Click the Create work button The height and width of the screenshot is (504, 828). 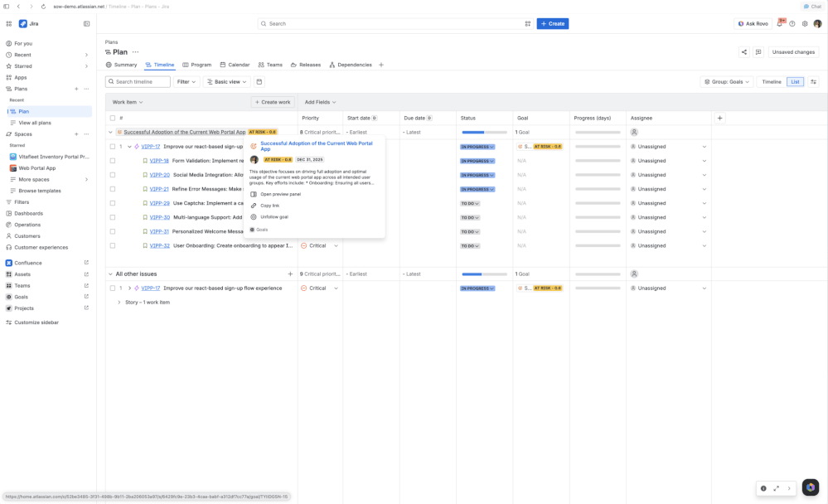[x=273, y=102]
